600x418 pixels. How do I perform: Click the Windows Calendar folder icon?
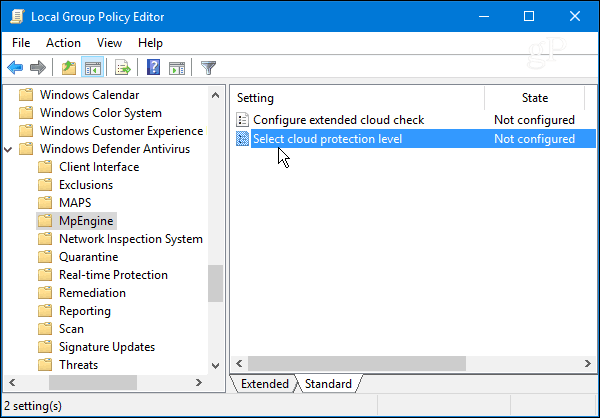26,95
